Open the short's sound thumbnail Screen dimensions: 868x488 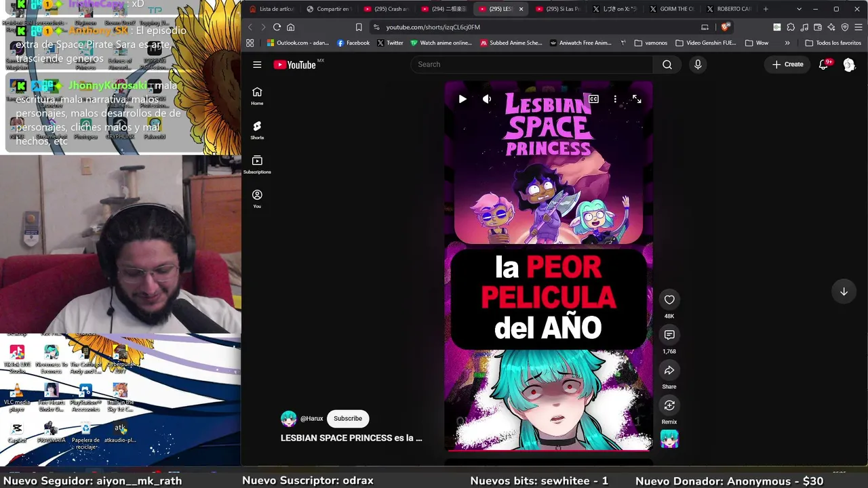tap(669, 439)
